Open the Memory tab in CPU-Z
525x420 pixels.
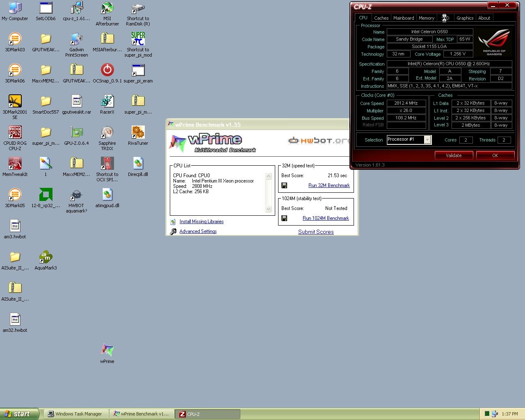427,18
